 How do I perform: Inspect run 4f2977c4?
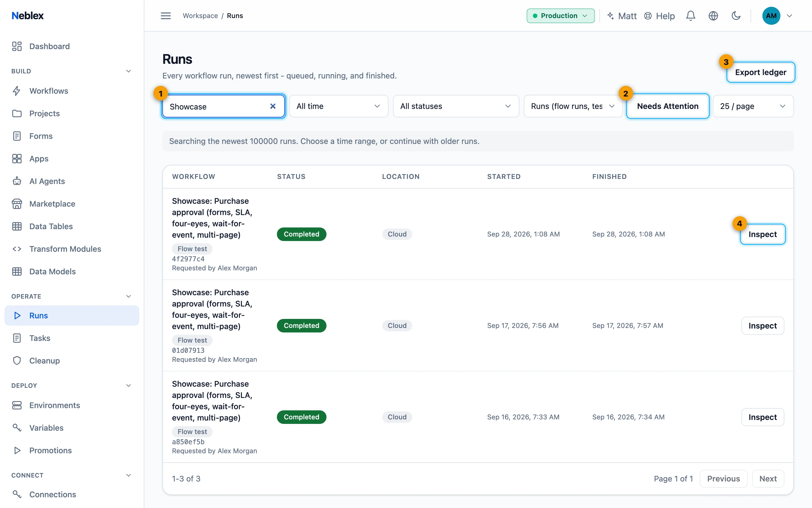(762, 234)
